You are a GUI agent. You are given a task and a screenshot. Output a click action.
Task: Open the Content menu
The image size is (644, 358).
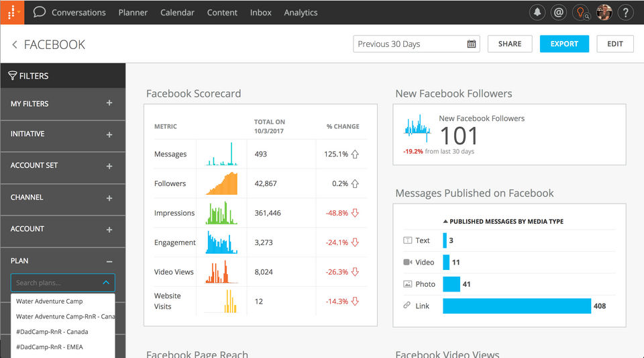(x=222, y=12)
